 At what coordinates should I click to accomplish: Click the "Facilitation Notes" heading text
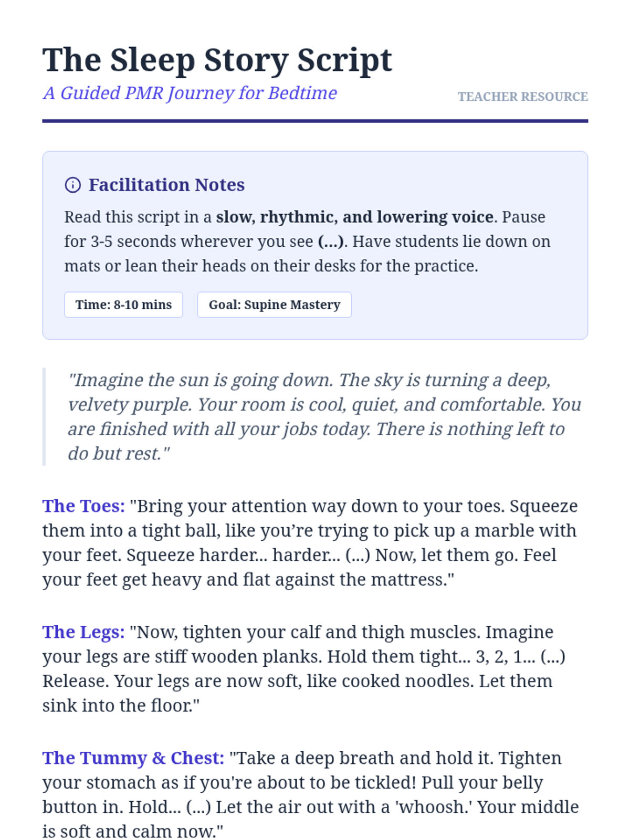click(166, 185)
